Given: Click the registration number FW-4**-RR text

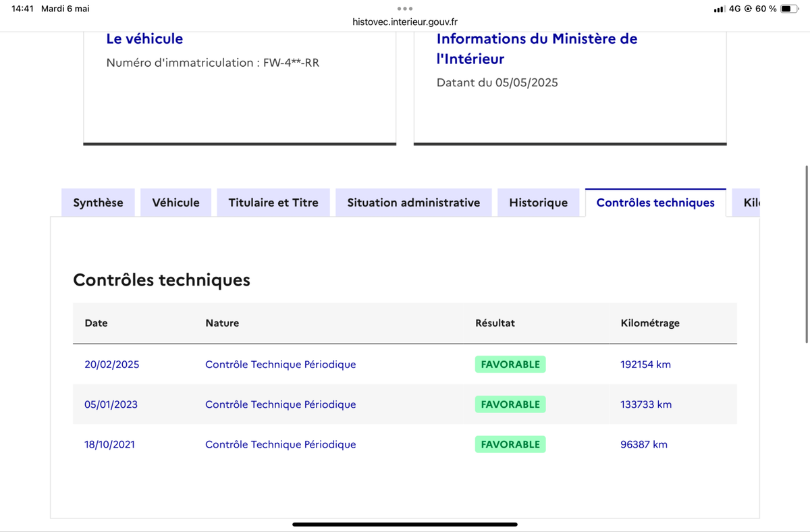Looking at the screenshot, I should tap(291, 63).
